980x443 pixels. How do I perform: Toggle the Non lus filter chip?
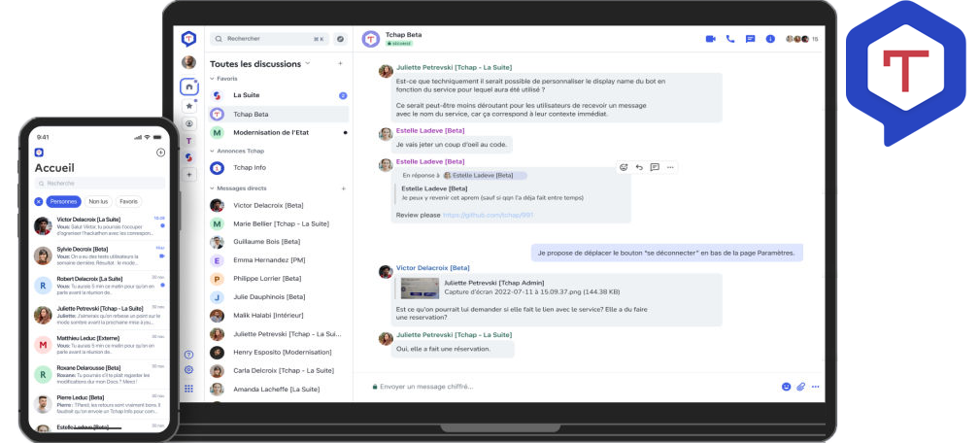[98, 201]
